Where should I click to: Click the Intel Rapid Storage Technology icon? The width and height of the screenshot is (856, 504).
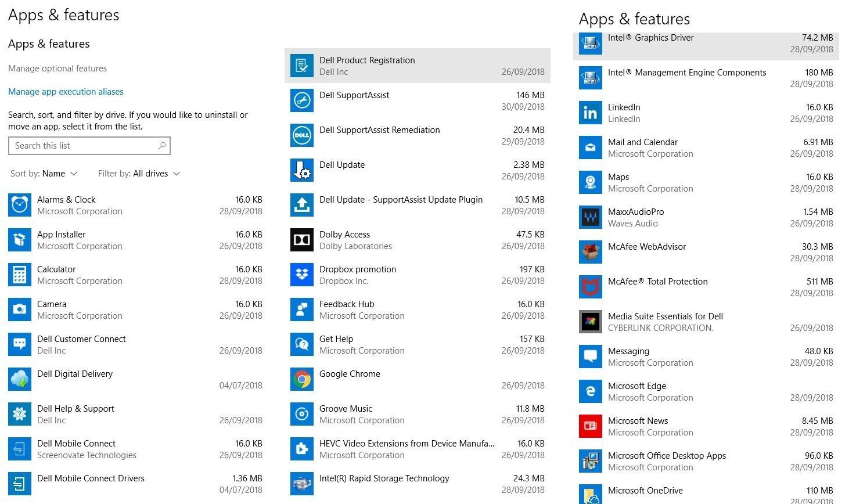coord(302,484)
